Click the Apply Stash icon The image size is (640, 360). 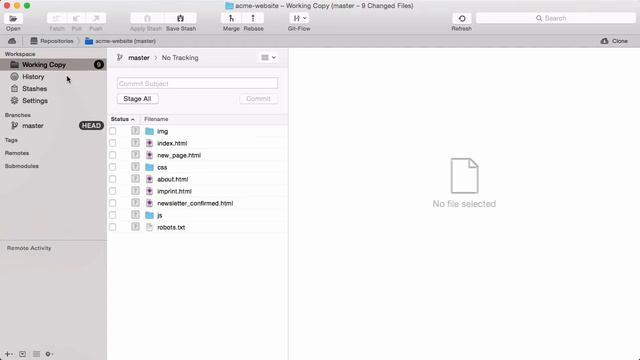(x=147, y=18)
